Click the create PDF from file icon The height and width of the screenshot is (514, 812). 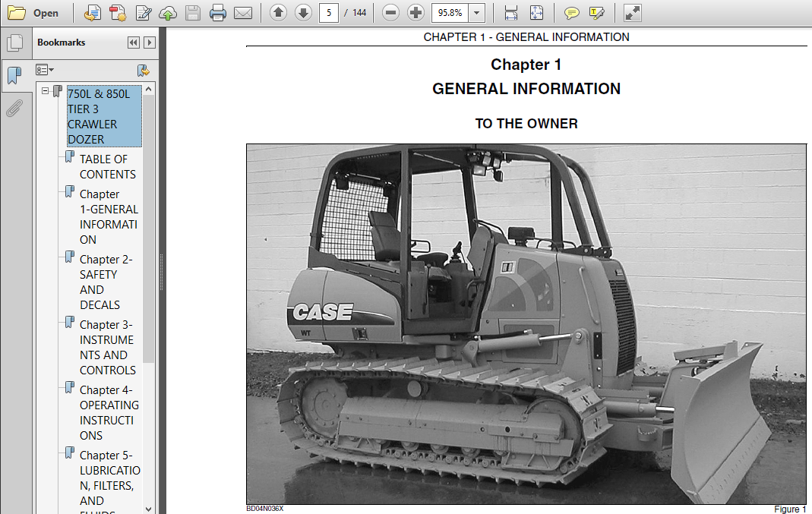[x=92, y=13]
